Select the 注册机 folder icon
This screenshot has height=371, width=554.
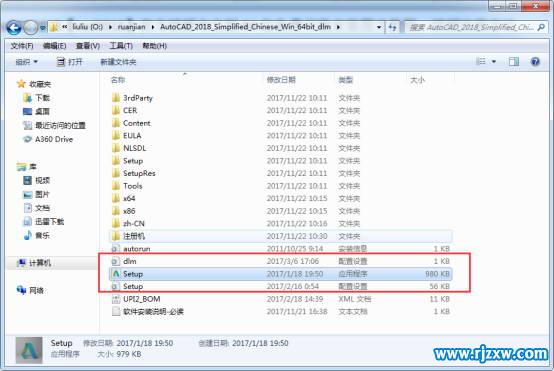[x=116, y=236]
